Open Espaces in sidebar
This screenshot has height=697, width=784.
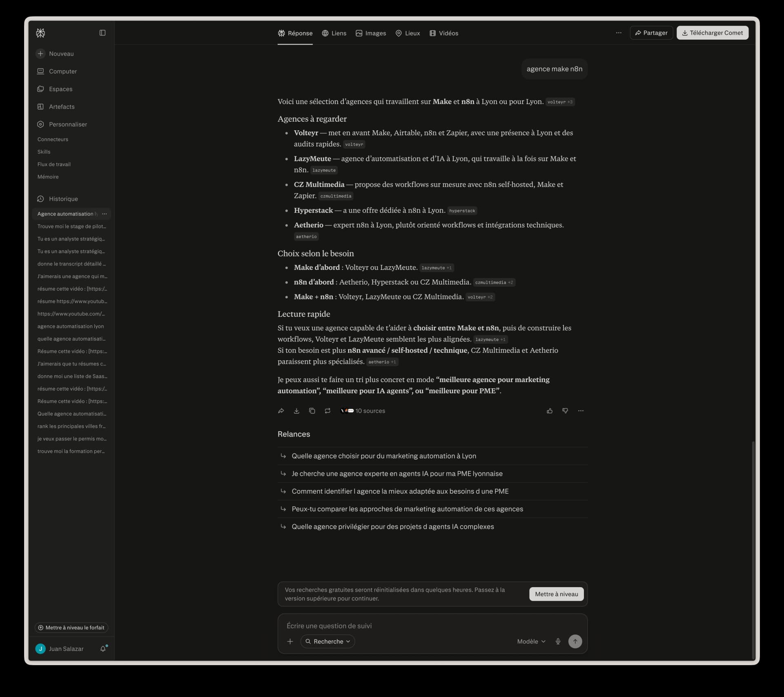[55, 89]
